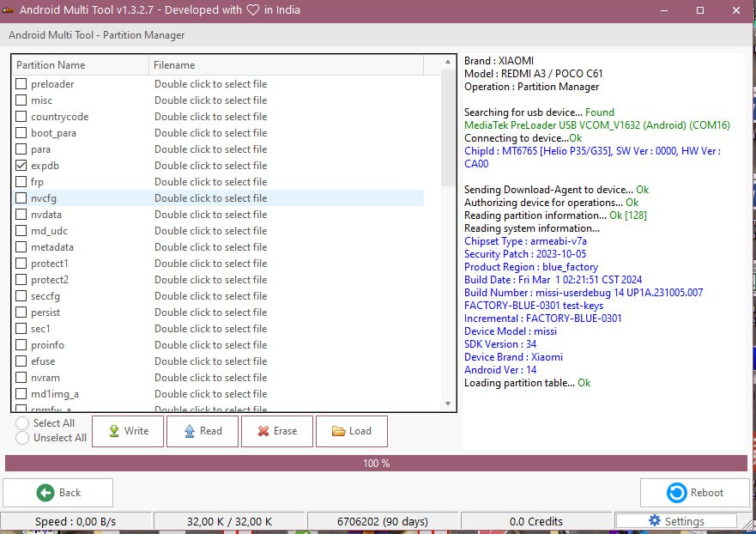Image resolution: width=756 pixels, height=534 pixels.
Task: Check the metadata partition checkbox
Action: [21, 247]
